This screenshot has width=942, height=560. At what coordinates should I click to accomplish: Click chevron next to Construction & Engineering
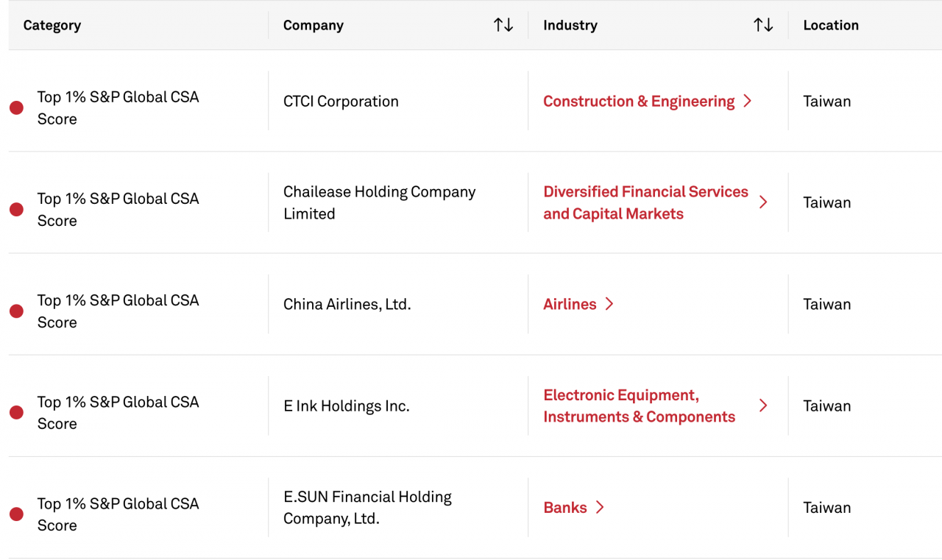pyautogui.click(x=748, y=102)
